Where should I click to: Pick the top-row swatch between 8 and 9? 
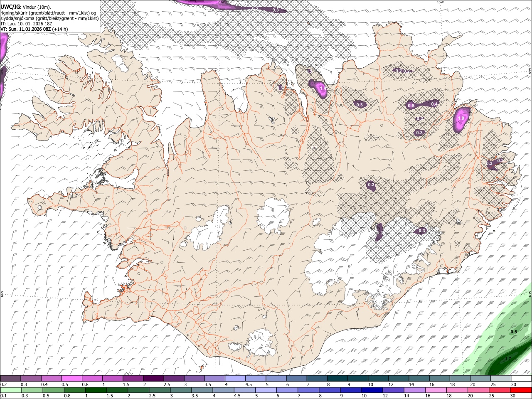pos(337,379)
